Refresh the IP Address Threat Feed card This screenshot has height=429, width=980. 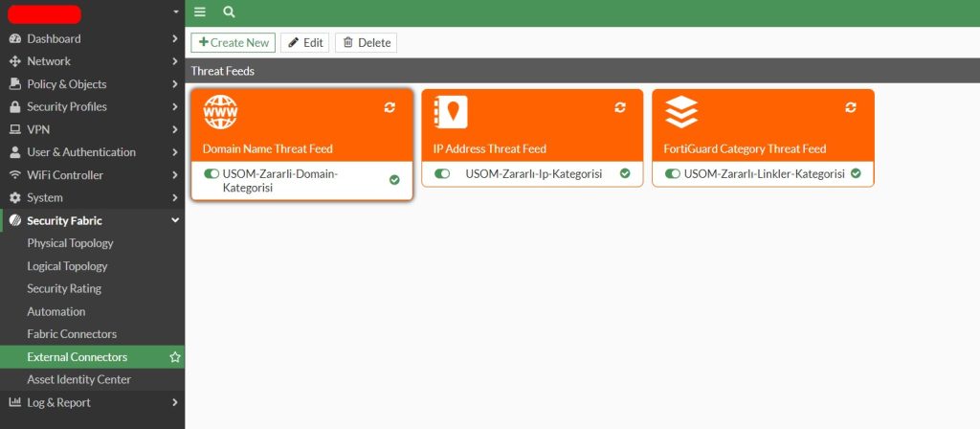(x=620, y=107)
